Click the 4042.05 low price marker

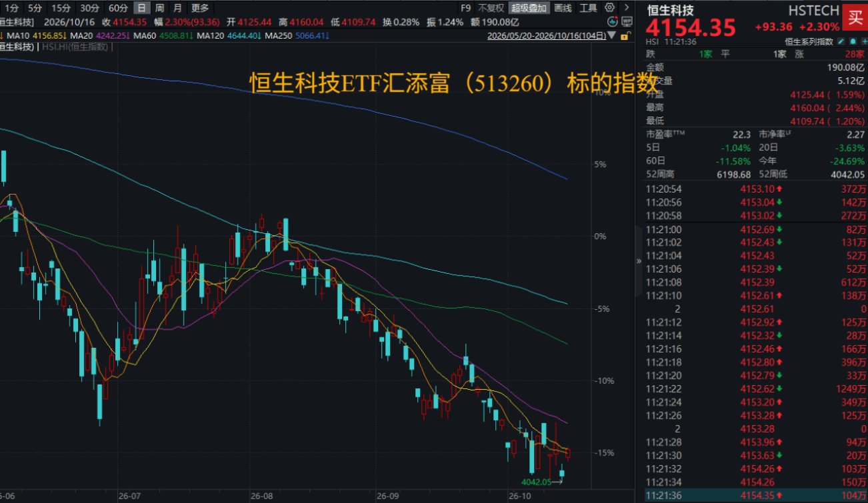pyautogui.click(x=536, y=482)
